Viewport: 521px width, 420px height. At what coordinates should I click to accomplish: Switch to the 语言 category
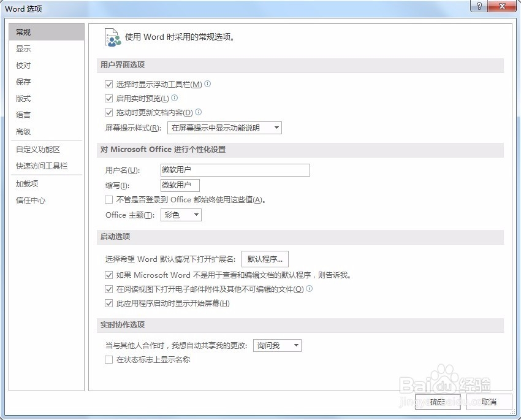coord(47,115)
